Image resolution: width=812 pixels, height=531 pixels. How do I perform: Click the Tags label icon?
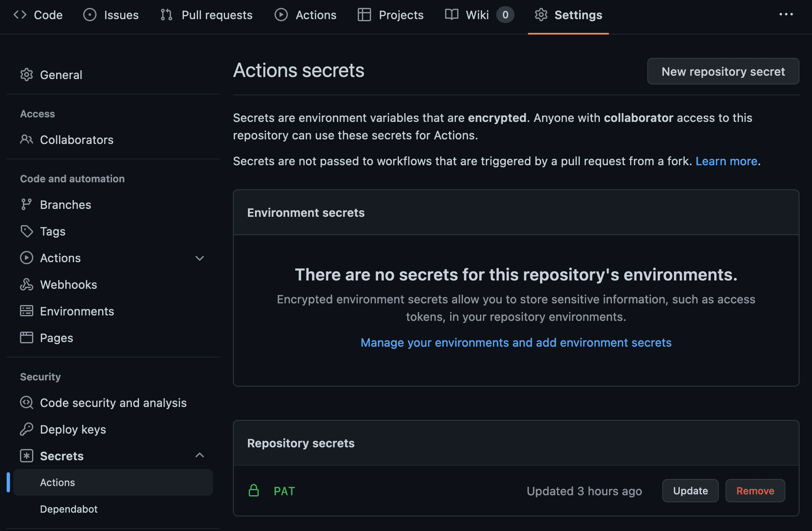27,231
